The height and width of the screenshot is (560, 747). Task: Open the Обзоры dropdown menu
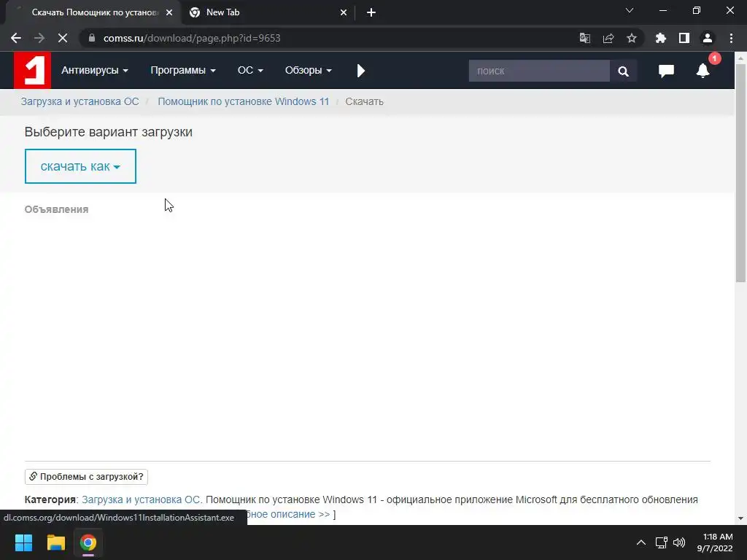[308, 71]
